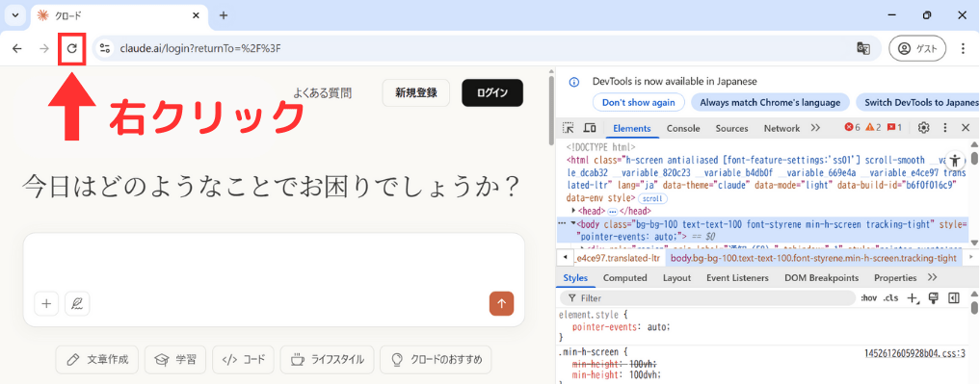Image resolution: width=980 pixels, height=384 pixels.
Task: Select the e4ce97.translated-ltr breadcrumb
Action: [618, 258]
